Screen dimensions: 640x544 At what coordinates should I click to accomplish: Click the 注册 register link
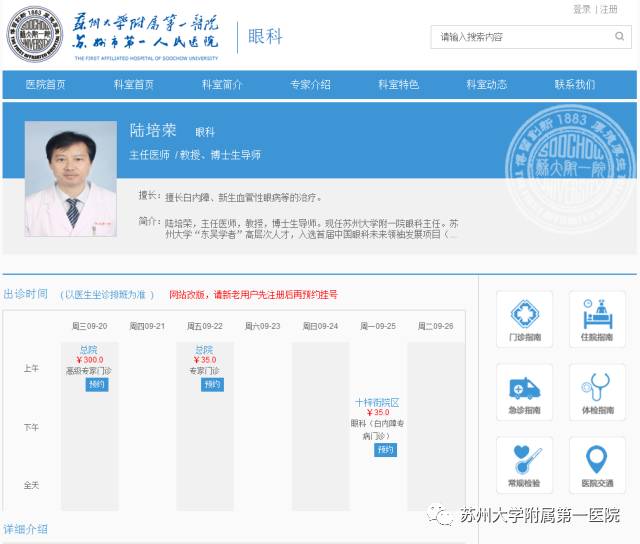609,9
